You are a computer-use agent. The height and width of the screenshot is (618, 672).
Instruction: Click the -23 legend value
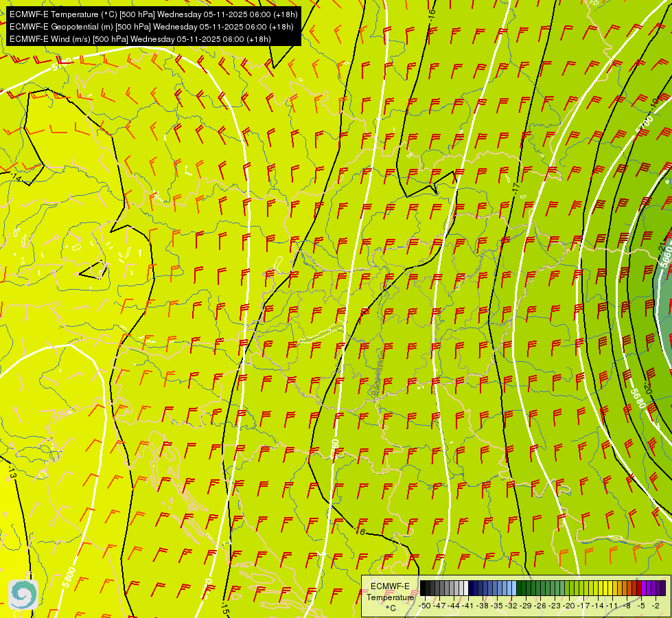(555, 606)
